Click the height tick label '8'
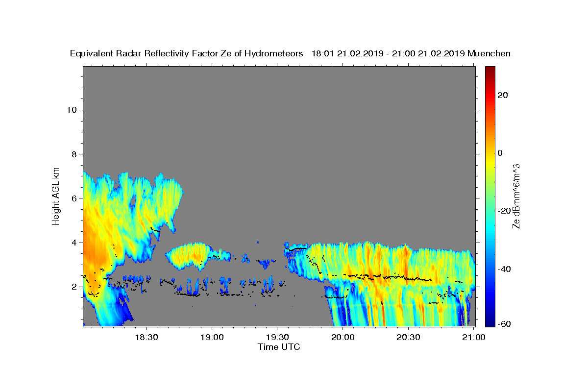The height and width of the screenshot is (392, 588). click(x=74, y=154)
